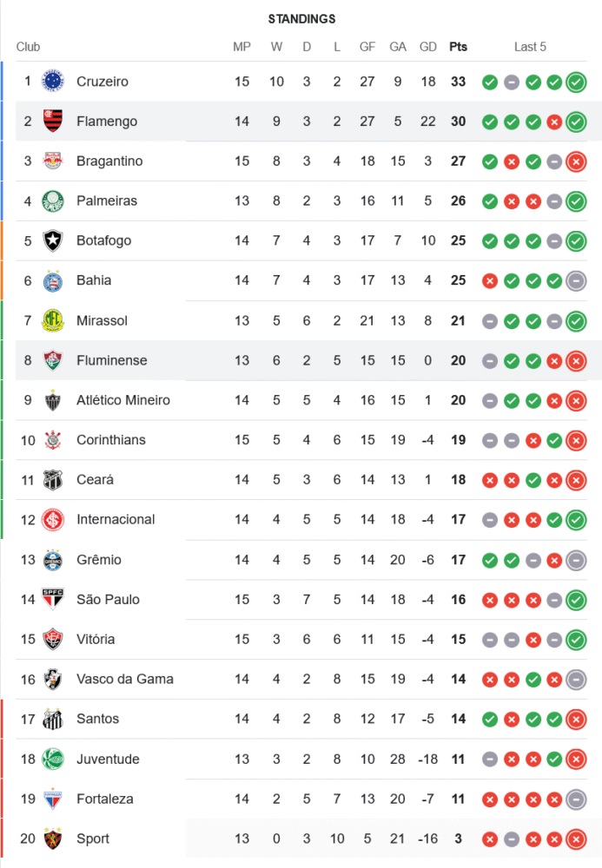This screenshot has height=868, width=602.
Task: Click the Botafogo club crest icon
Action: pyautogui.click(x=53, y=240)
